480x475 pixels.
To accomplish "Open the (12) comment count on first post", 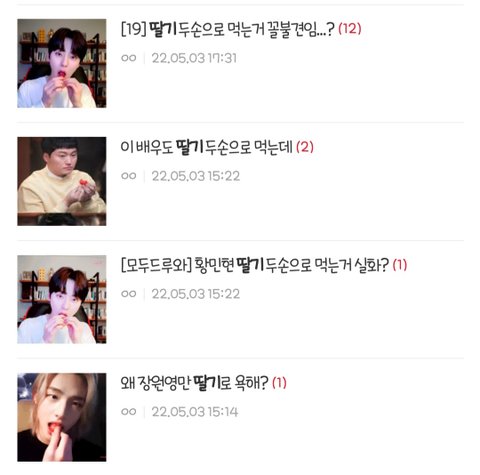I will pos(350,29).
